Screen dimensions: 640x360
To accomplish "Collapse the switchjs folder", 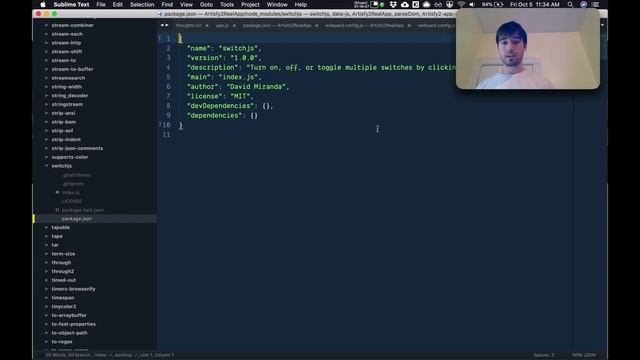I will 46,166.
